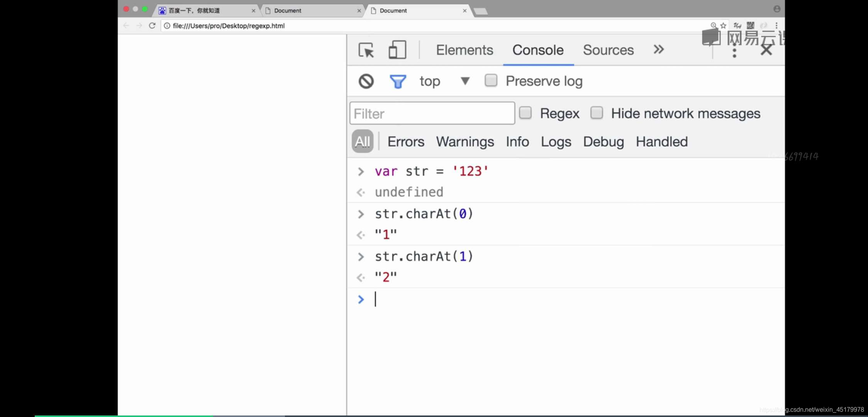868x417 pixels.
Task: Click the console Filter input field
Action: (432, 113)
